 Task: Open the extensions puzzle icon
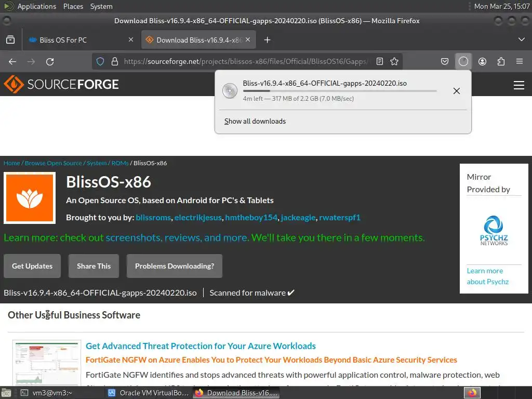pyautogui.click(x=501, y=61)
